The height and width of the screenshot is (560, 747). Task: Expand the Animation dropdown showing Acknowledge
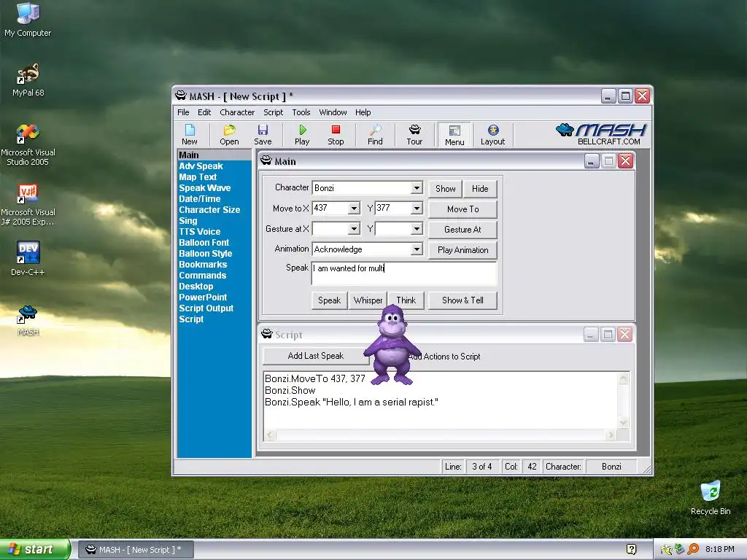417,249
